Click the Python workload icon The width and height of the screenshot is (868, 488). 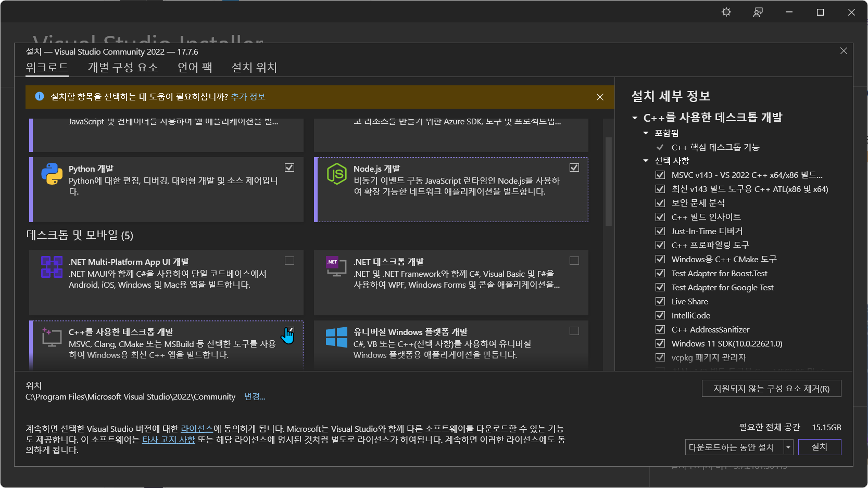(52, 174)
